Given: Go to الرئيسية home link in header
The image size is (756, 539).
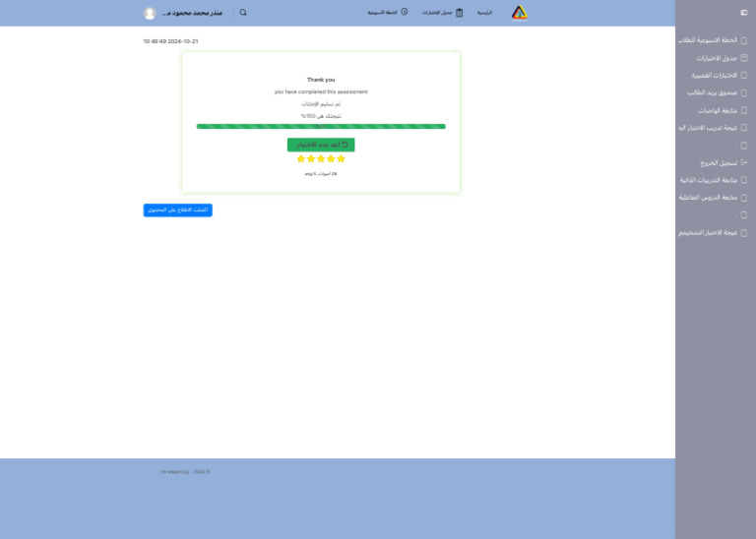Looking at the screenshot, I should [484, 13].
